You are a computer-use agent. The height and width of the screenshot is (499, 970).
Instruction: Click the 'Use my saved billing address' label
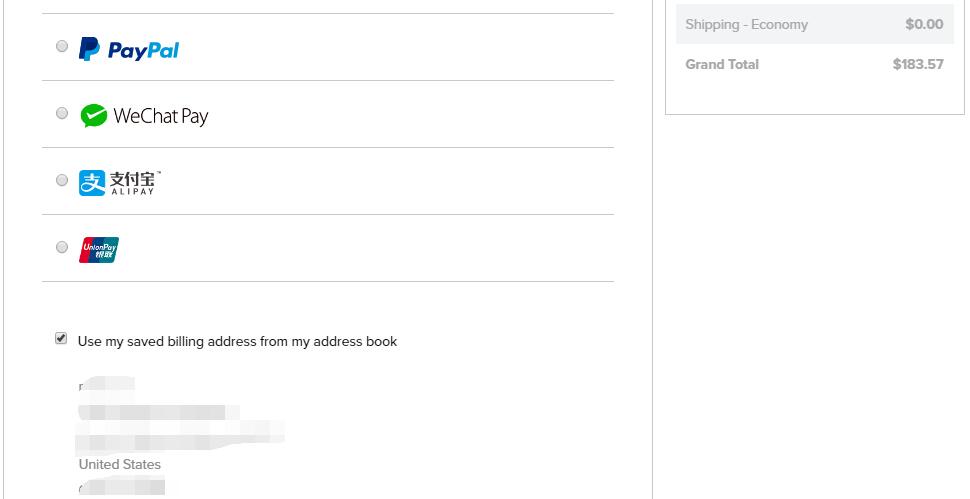(x=238, y=341)
